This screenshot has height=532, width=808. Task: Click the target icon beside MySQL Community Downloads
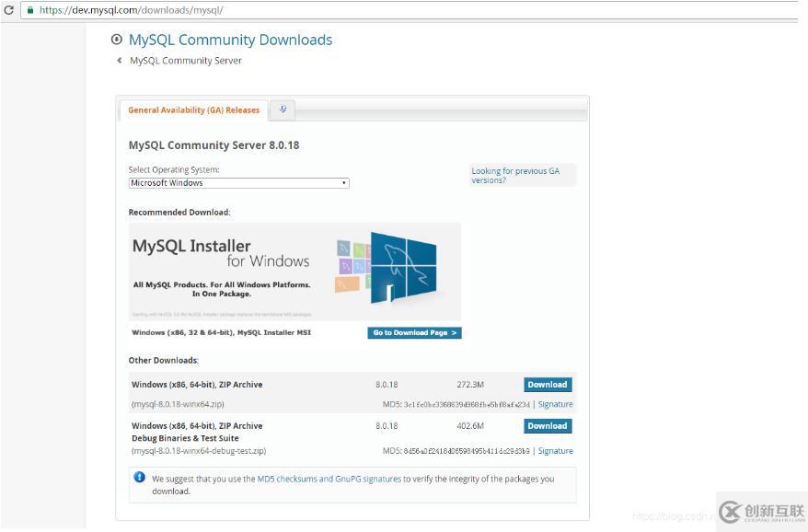point(116,40)
